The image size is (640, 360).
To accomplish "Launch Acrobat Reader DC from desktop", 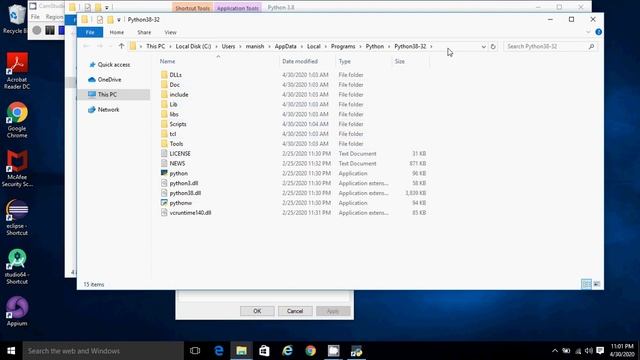I will 17,71.
